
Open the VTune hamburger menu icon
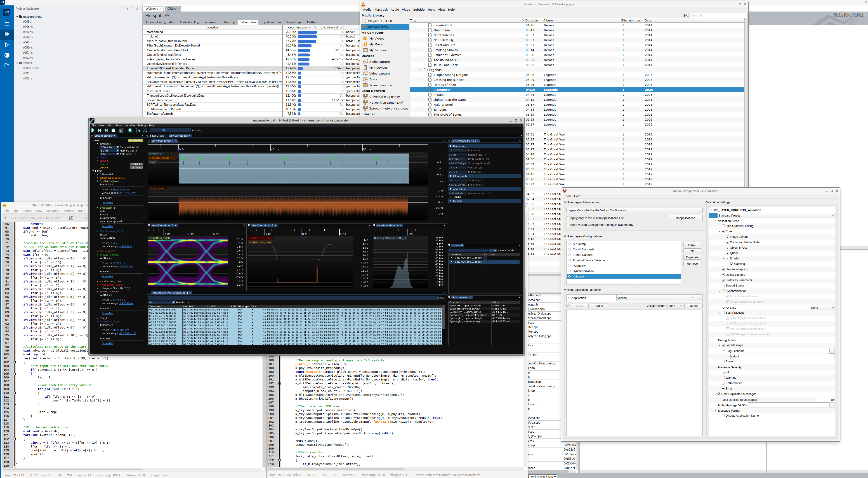coord(7,24)
